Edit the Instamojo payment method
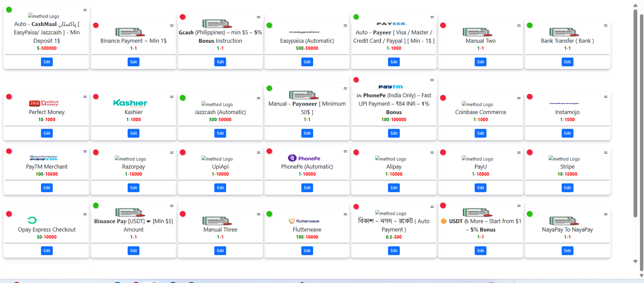Image resolution: width=644 pixels, height=283 pixels. 568,133
